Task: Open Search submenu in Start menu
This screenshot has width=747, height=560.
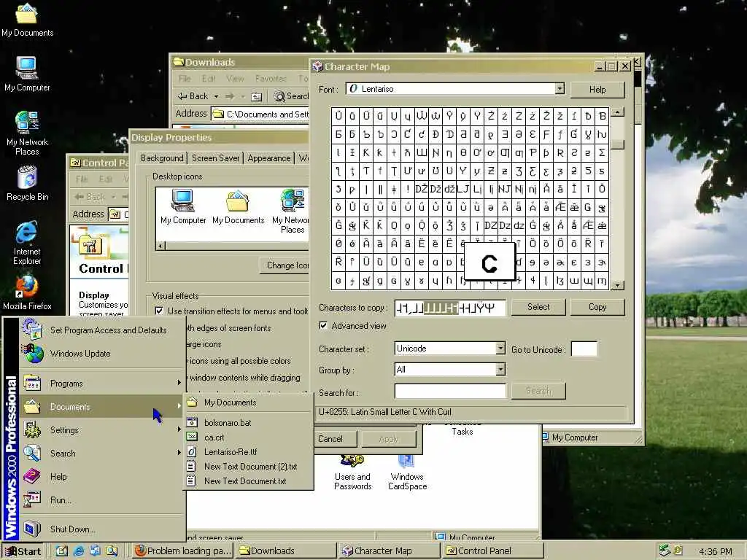Action: pos(102,454)
